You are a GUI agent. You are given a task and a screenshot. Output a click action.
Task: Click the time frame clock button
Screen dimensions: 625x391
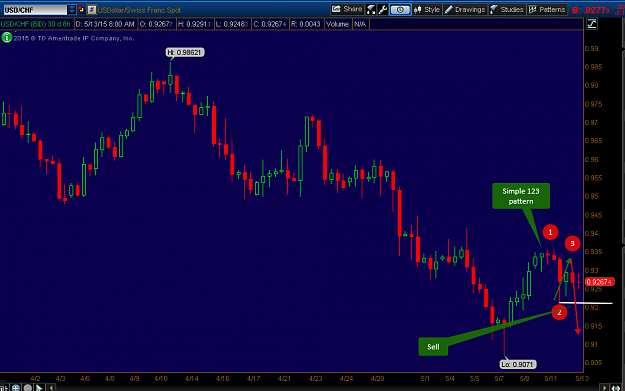[x=400, y=10]
